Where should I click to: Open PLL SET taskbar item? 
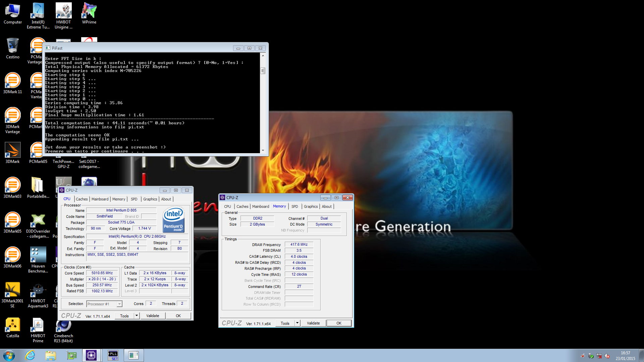113,355
